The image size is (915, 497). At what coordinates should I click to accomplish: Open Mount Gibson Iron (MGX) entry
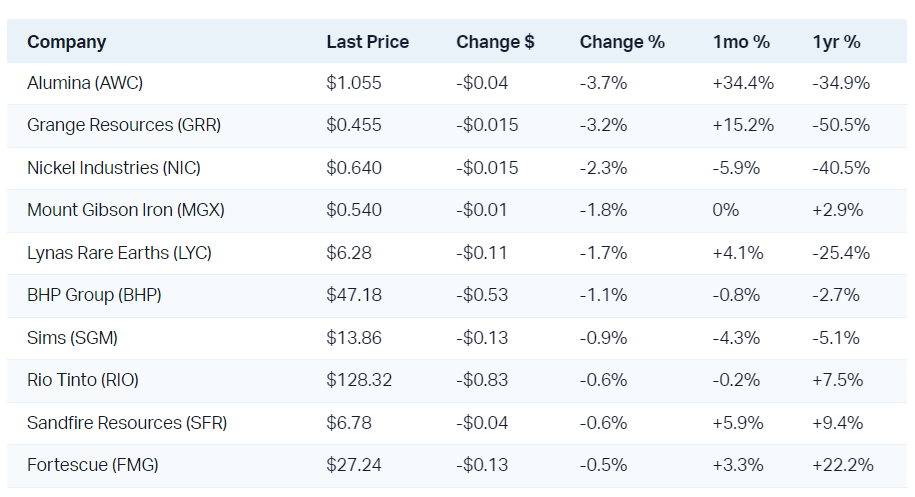tap(125, 210)
